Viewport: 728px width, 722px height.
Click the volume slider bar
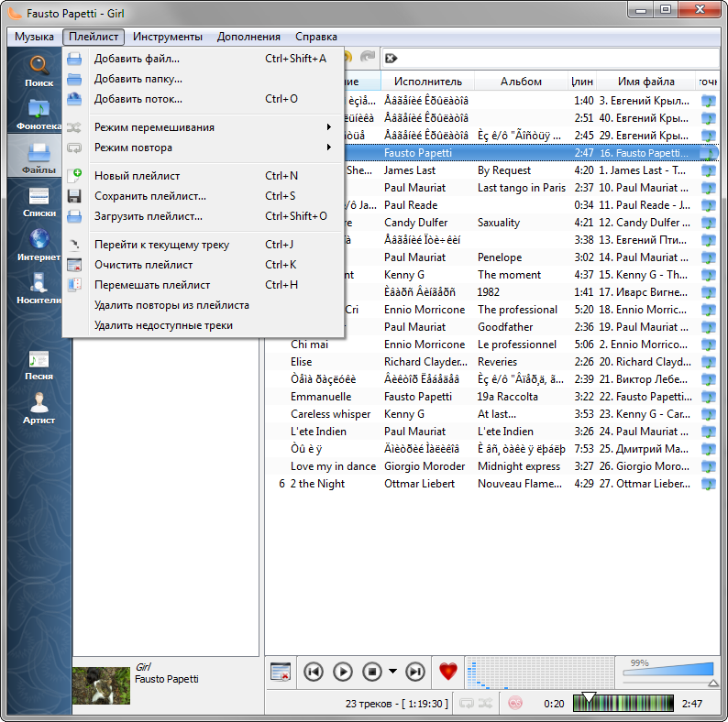point(668,669)
